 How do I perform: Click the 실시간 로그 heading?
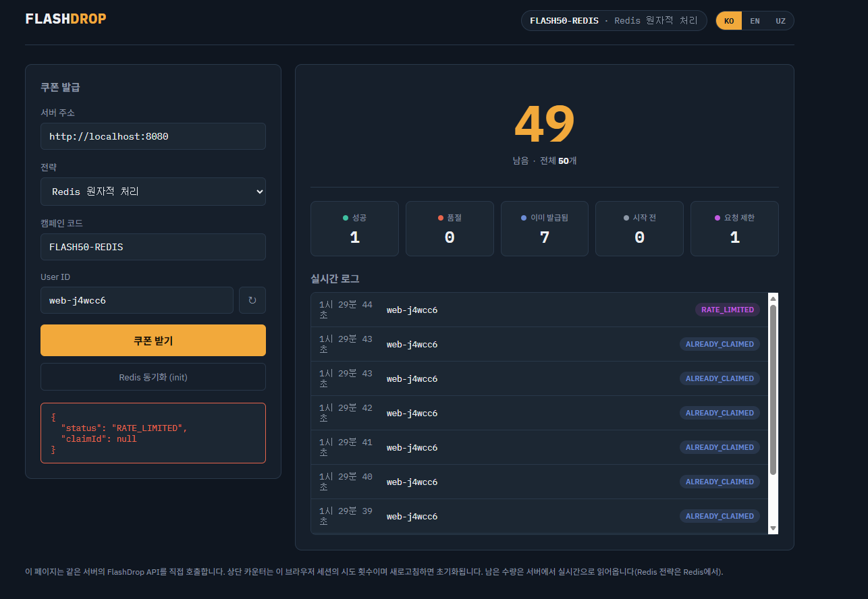pyautogui.click(x=335, y=279)
